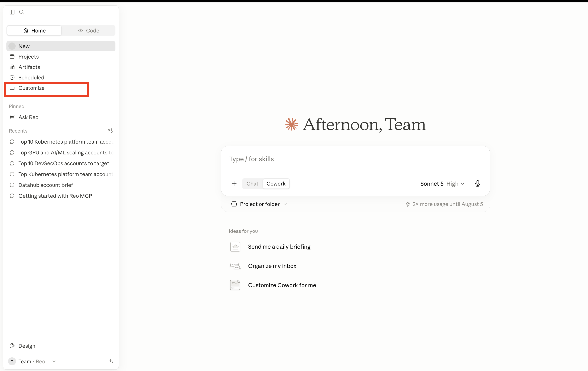Image resolution: width=588 pixels, height=371 pixels.
Task: Click the download icon in the sidebar footer
Action: pos(111,361)
